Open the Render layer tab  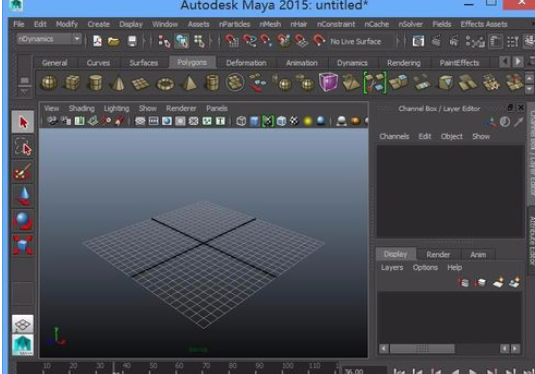coord(438,255)
